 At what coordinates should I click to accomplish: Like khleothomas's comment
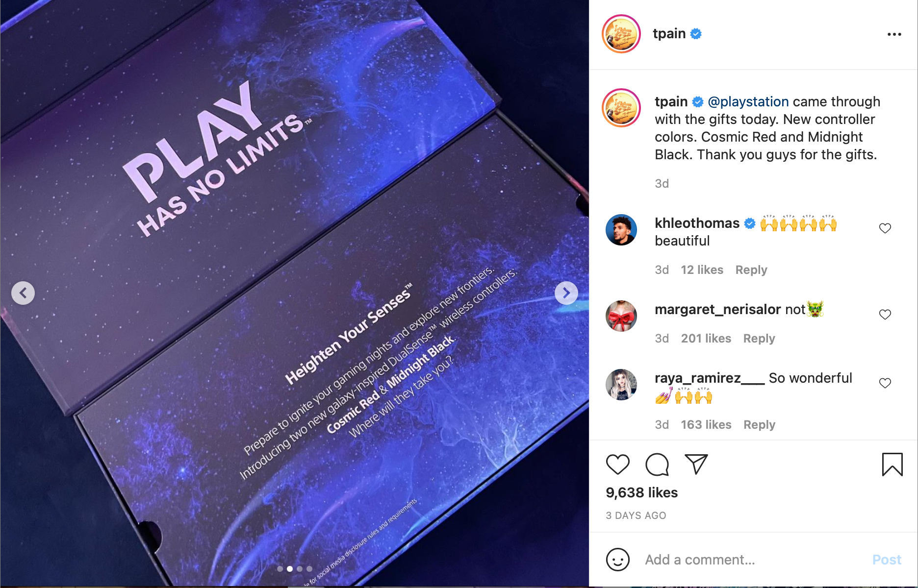click(x=885, y=228)
